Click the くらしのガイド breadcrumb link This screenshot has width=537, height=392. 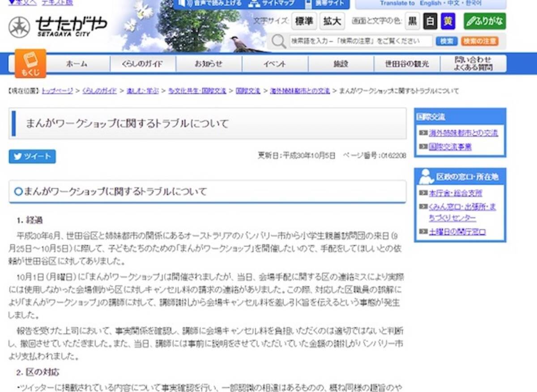[x=99, y=91]
